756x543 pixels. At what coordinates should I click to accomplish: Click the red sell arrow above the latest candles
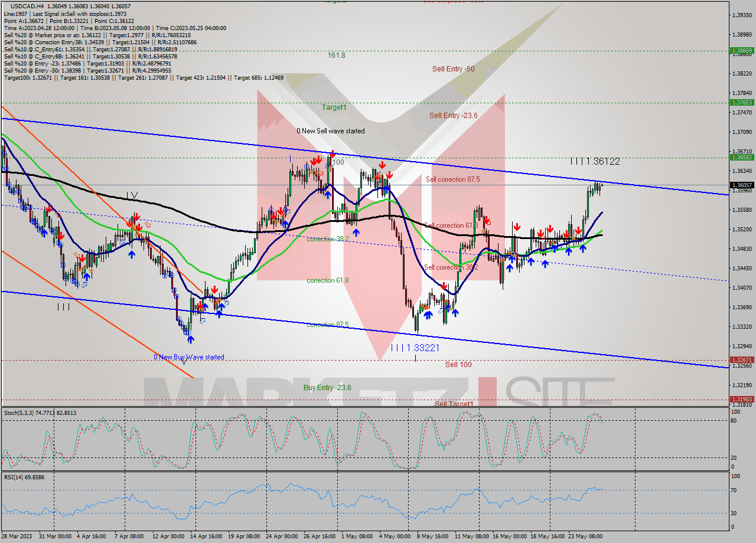coord(579,230)
